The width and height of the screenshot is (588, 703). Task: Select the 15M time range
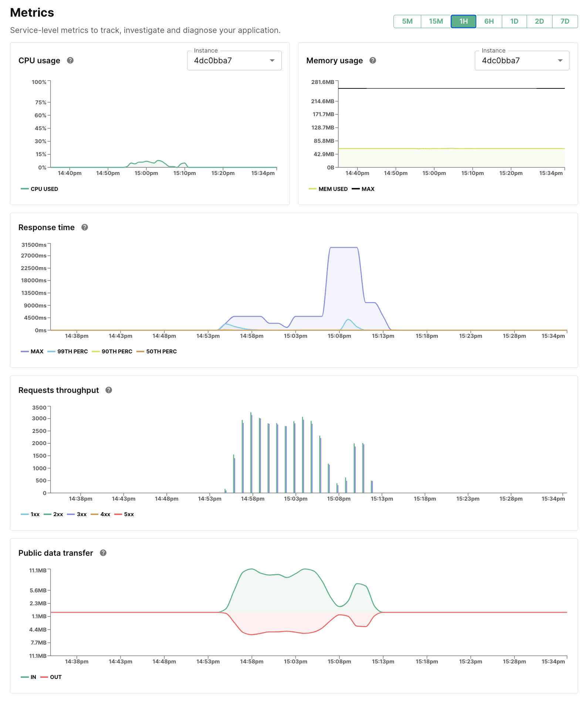coord(436,21)
